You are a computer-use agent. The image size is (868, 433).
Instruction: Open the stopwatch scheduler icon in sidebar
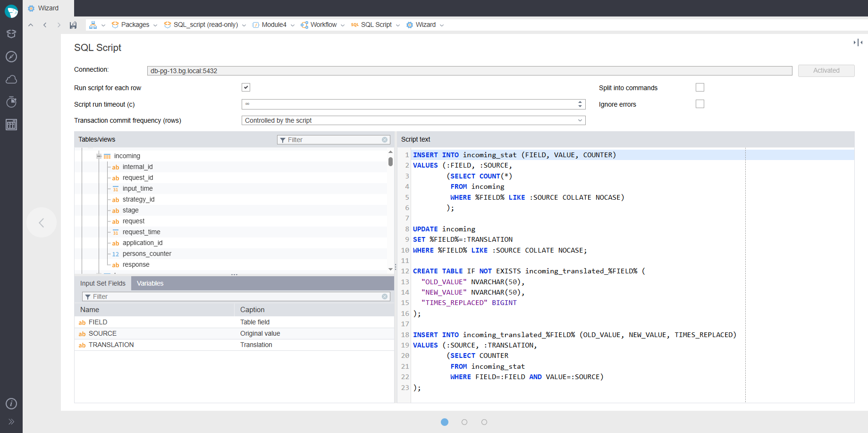(x=11, y=102)
